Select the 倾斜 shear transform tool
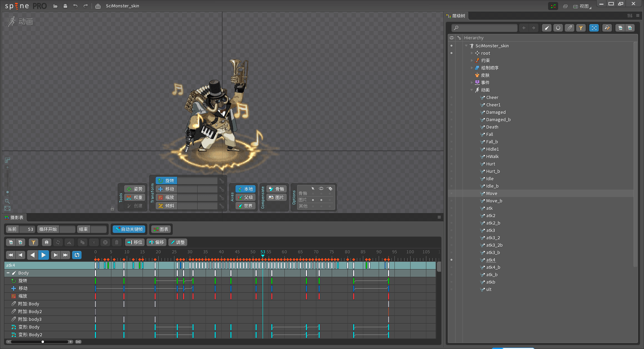Image resolution: width=644 pixels, height=349 pixels. [166, 206]
